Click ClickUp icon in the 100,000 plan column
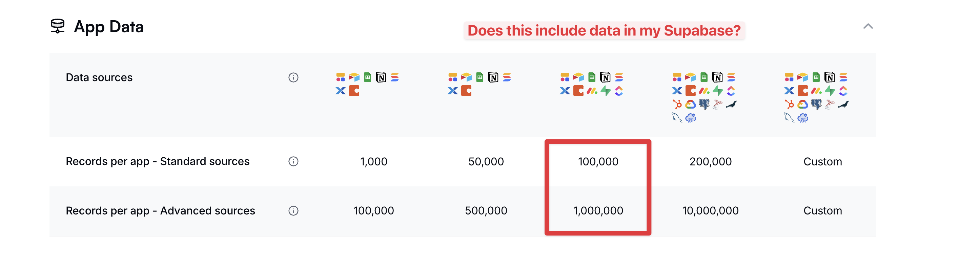Screen dimensions: 980x253 pyautogui.click(x=619, y=91)
